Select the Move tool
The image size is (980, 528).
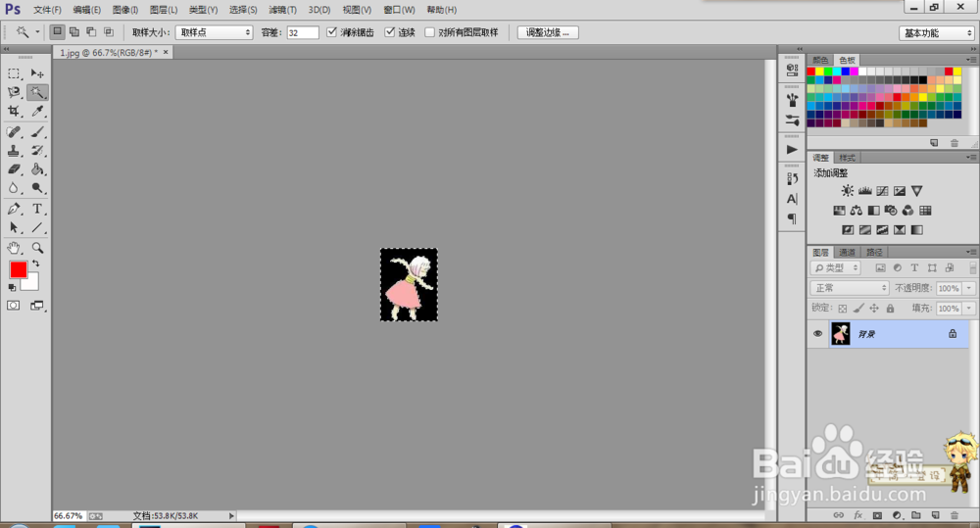pos(37,73)
